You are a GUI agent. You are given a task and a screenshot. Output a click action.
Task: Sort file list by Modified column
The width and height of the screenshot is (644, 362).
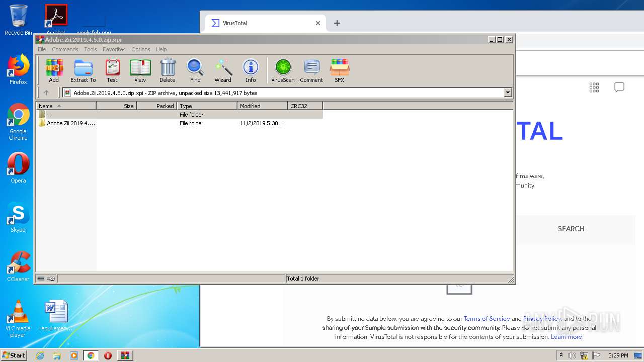pyautogui.click(x=262, y=106)
